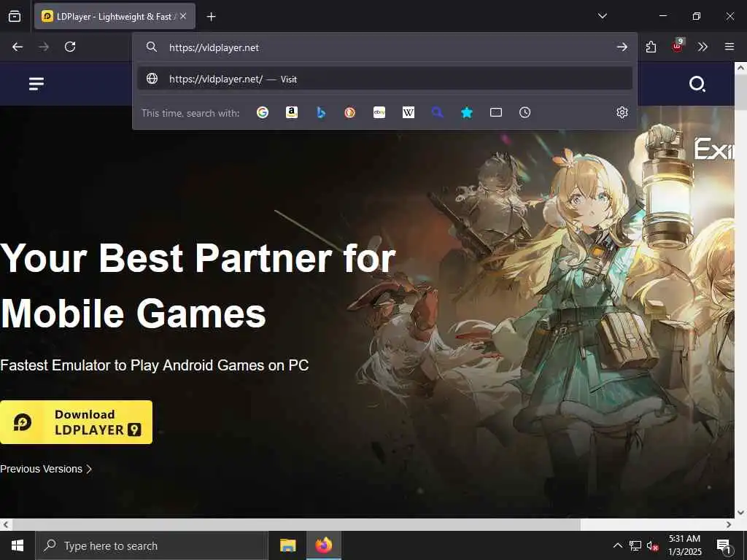Screen dimensions: 747x560
Task: Open the Previous Versions link
Action: tap(46, 469)
